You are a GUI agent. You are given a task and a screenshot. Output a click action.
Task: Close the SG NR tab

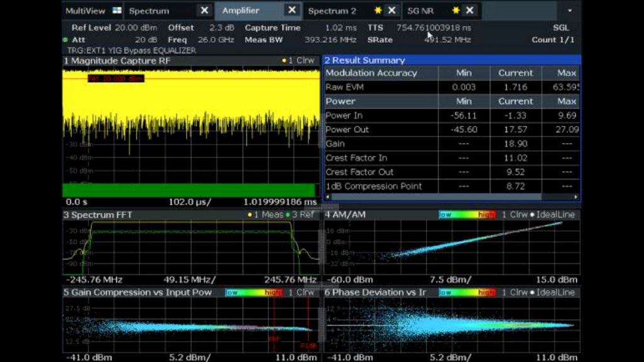[470, 11]
